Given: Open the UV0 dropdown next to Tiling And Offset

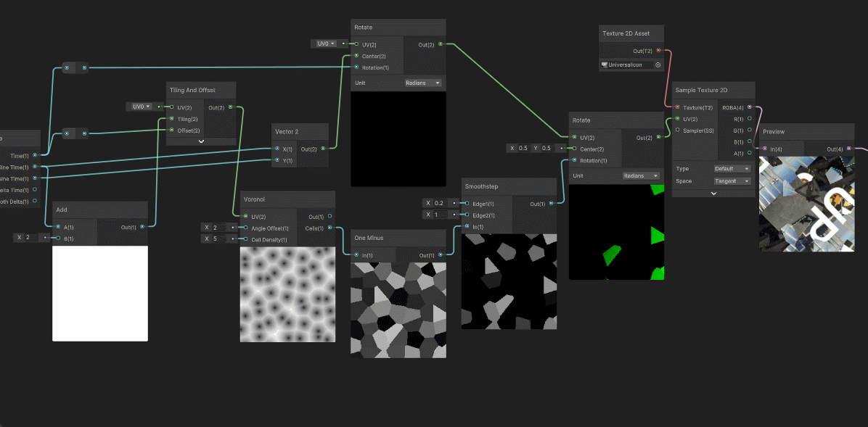Looking at the screenshot, I should (x=142, y=107).
